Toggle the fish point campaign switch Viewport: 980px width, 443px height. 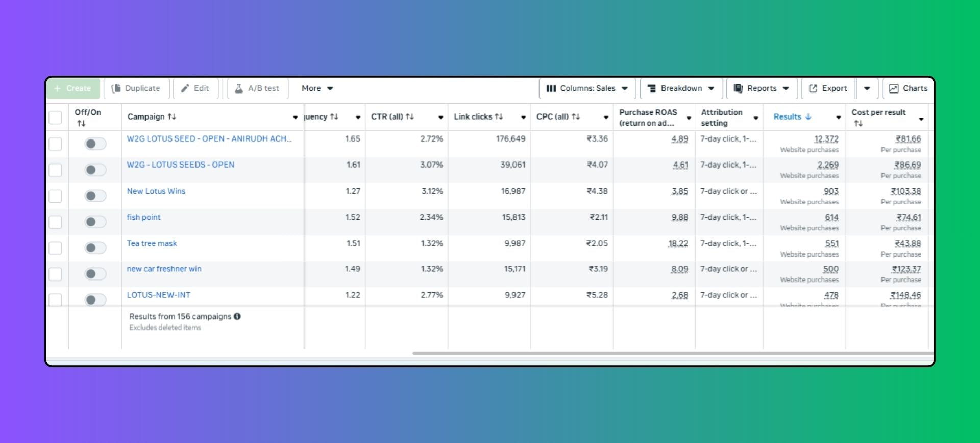95,222
